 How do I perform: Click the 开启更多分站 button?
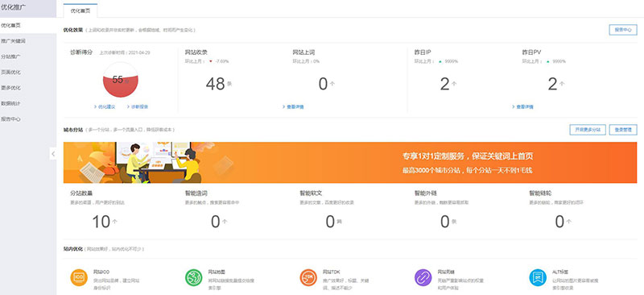[588, 130]
